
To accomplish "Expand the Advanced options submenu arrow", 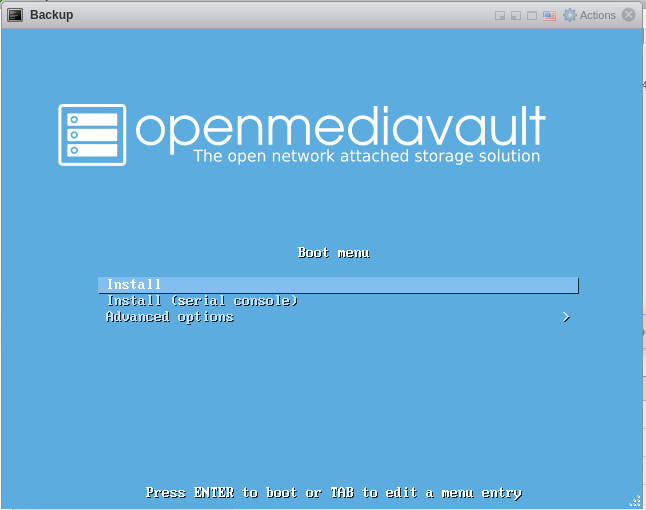I will 566,317.
